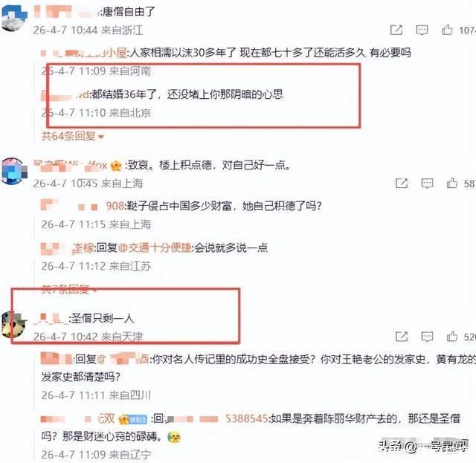Screen dimensions: 476x463
Task: Like the 致哀 comment from 上海
Action: pyautogui.click(x=452, y=183)
